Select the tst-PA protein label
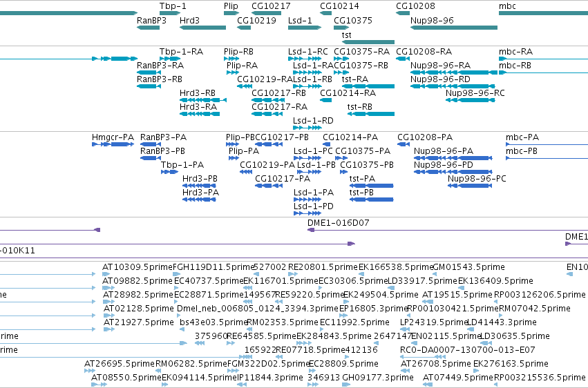Screen dimensions: 588x388 362,179
